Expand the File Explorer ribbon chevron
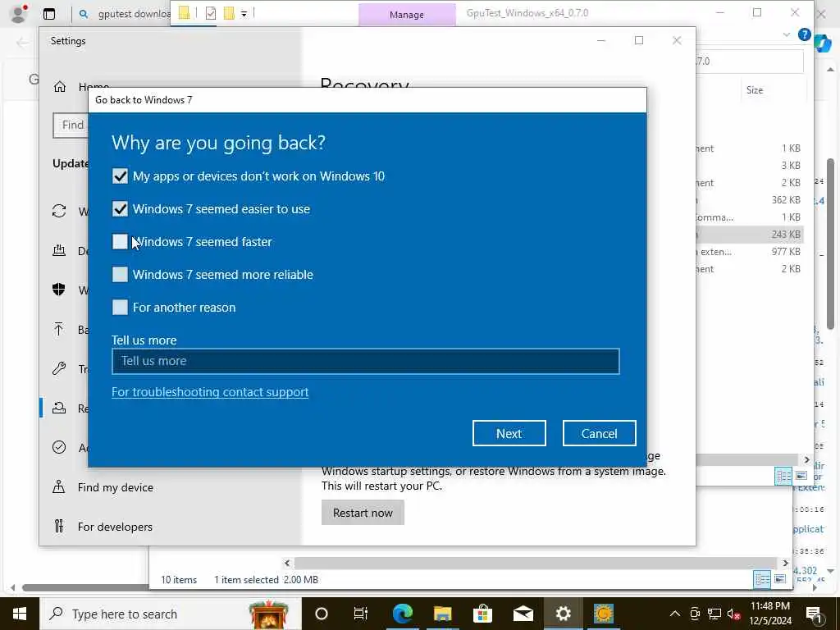Viewport: 840px width, 630px height. (x=786, y=34)
